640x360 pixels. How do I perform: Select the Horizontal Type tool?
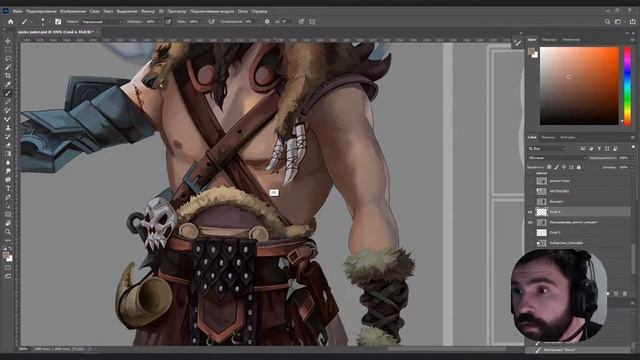[x=8, y=189]
